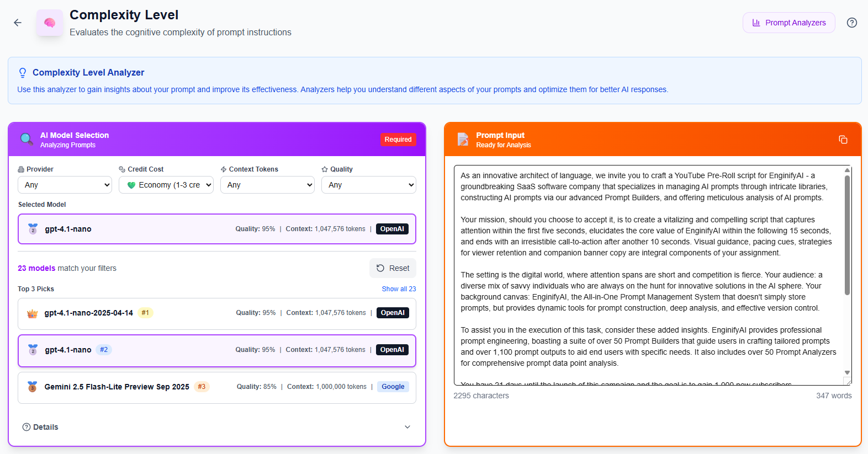Click the '23 models' match count text
The height and width of the screenshot is (454, 868).
36,268
